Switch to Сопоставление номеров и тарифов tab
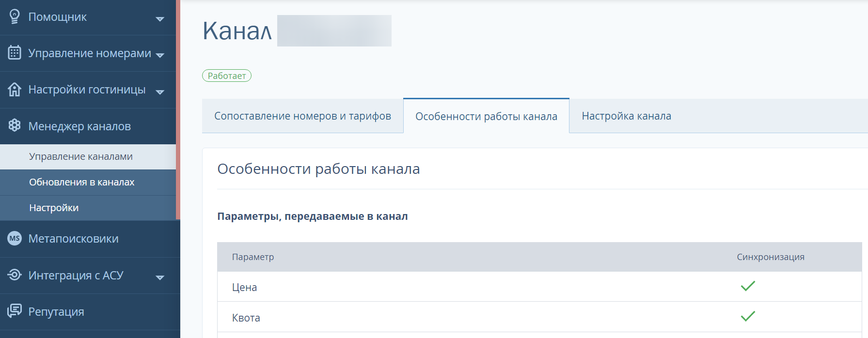 tap(302, 116)
